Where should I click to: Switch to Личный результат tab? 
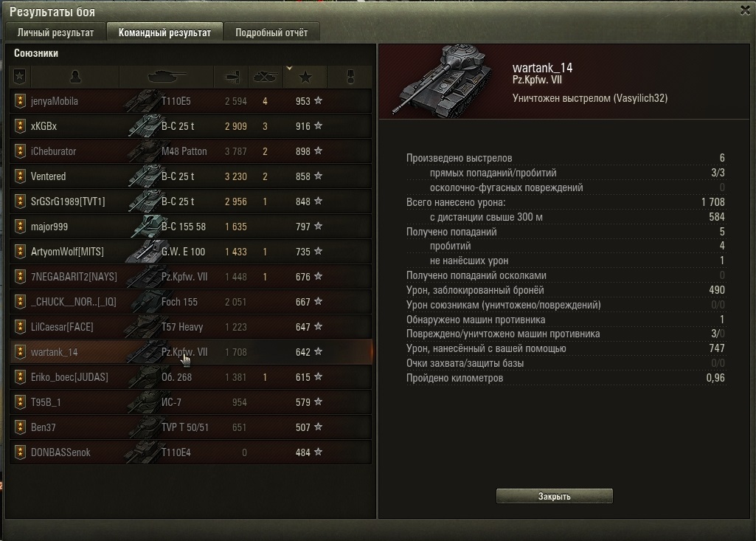[x=55, y=32]
